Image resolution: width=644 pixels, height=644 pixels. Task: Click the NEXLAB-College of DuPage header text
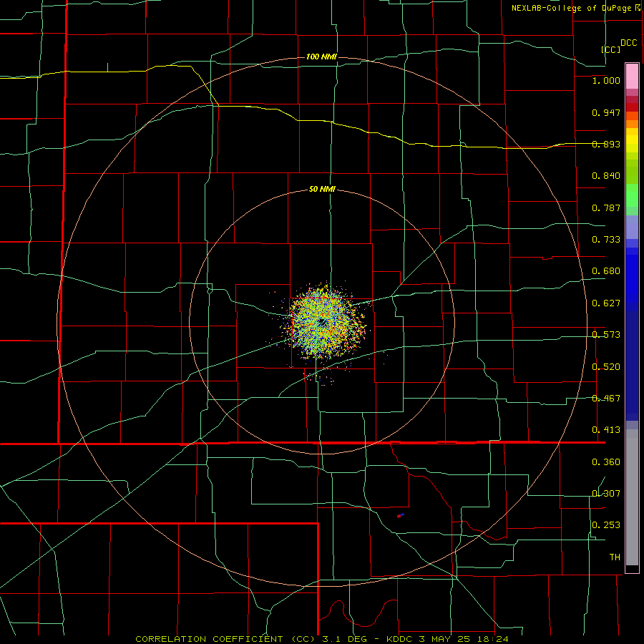(575, 8)
